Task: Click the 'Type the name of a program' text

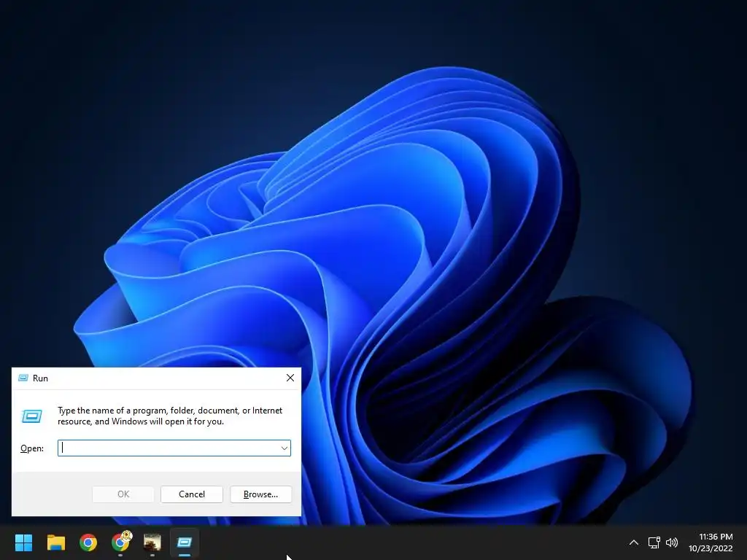Action: pyautogui.click(x=169, y=416)
